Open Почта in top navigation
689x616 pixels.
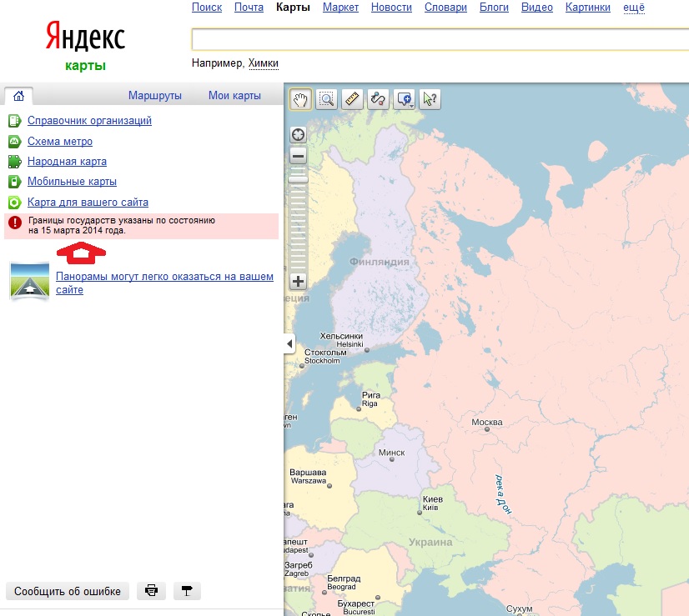(249, 7)
